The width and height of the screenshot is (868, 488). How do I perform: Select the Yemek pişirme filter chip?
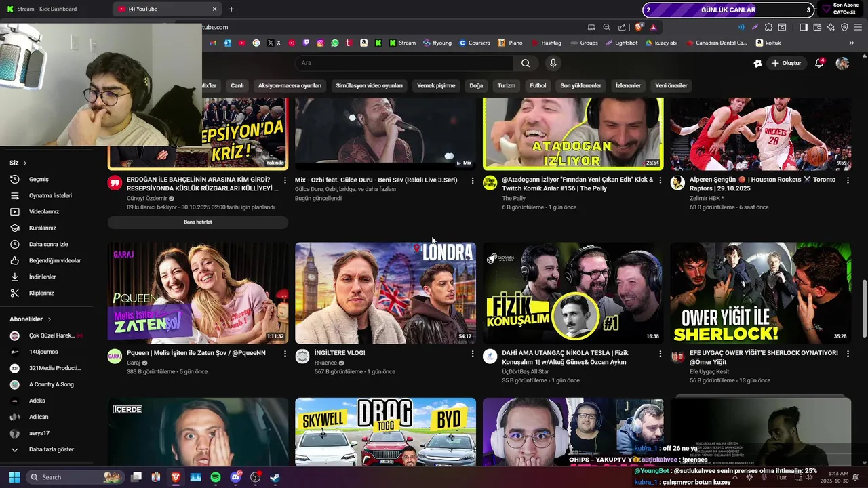(436, 86)
